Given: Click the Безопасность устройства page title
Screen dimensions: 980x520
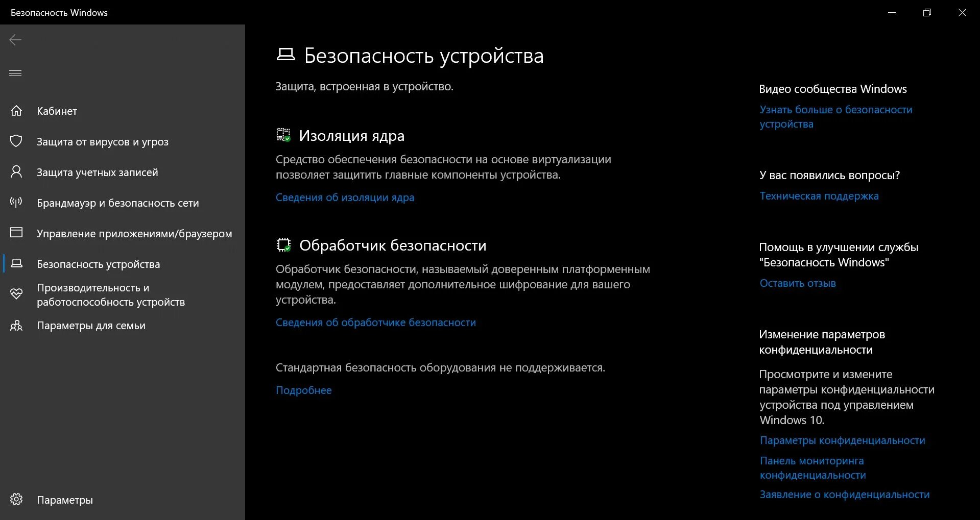Looking at the screenshot, I should tap(424, 56).
